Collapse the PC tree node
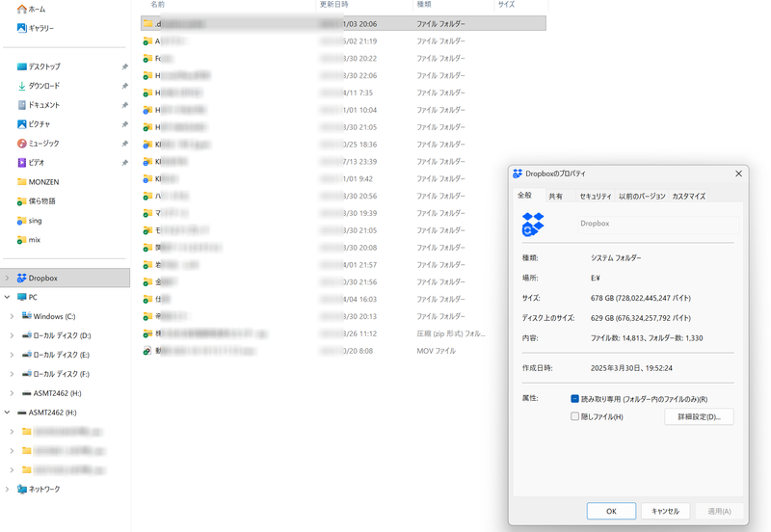The width and height of the screenshot is (771, 532). coord(7,297)
